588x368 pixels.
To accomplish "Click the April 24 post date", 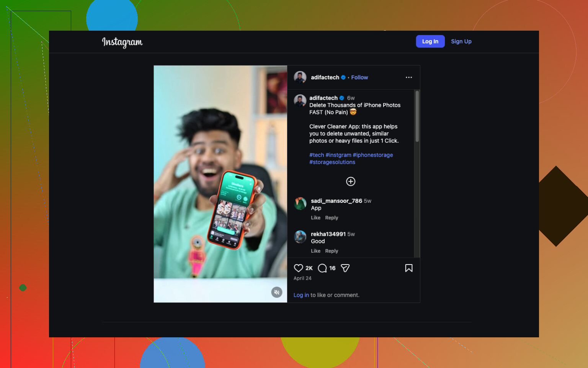I will click(302, 278).
